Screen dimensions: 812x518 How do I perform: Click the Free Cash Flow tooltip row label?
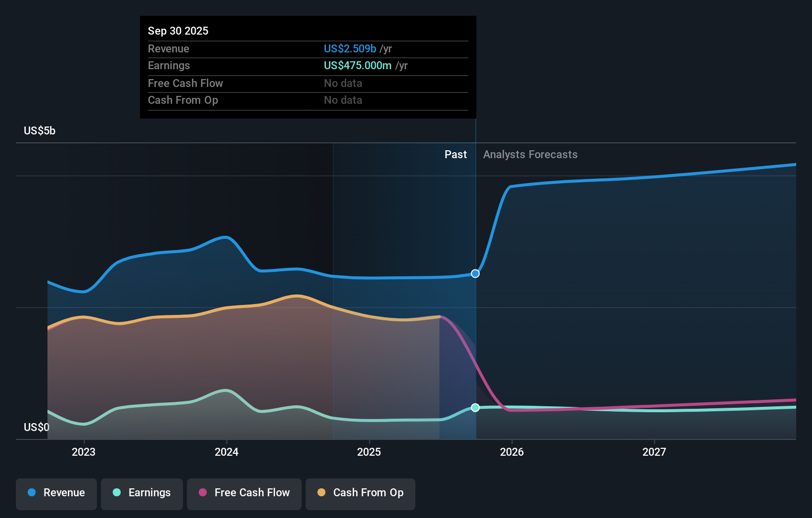pos(185,84)
